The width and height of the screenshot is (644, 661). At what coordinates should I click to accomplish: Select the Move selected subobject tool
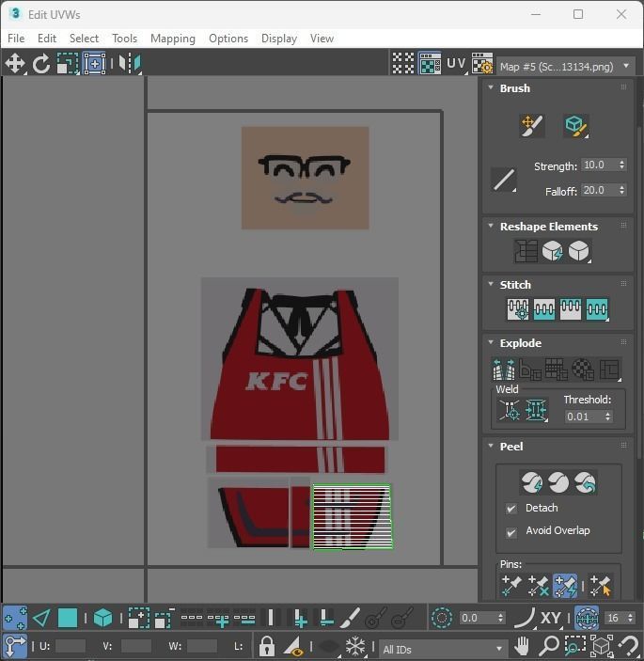(15, 64)
